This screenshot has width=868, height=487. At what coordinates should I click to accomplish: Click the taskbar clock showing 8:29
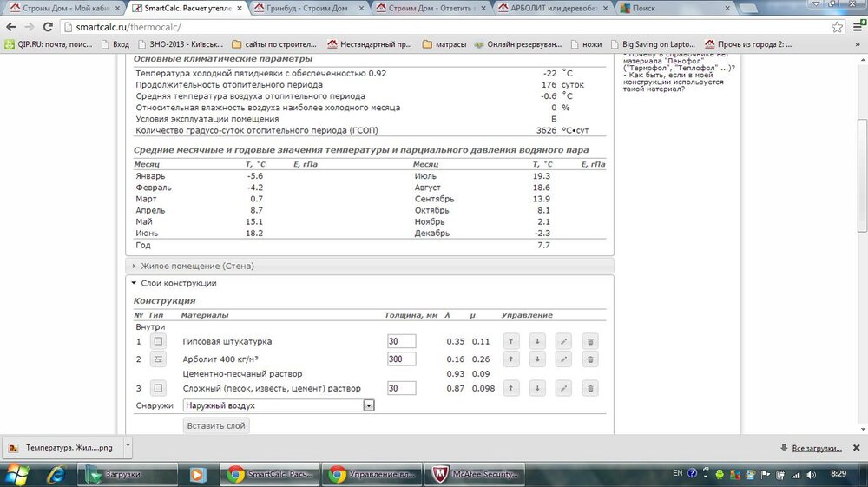click(x=838, y=474)
